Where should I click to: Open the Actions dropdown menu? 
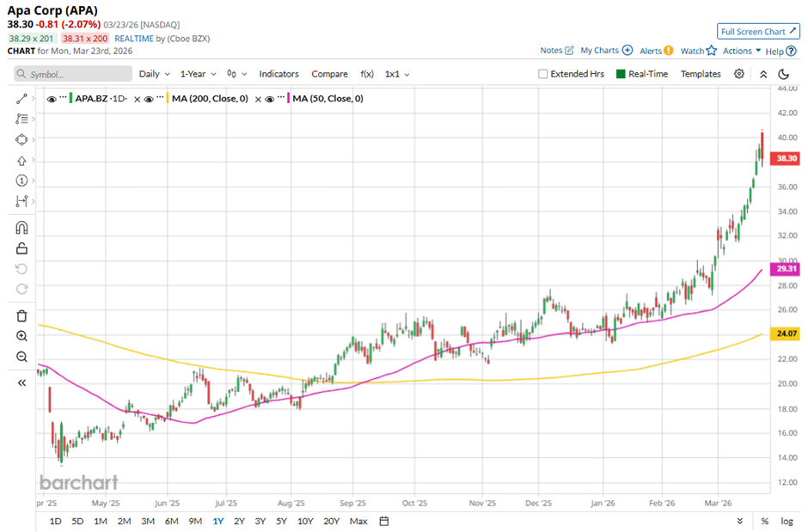(741, 51)
